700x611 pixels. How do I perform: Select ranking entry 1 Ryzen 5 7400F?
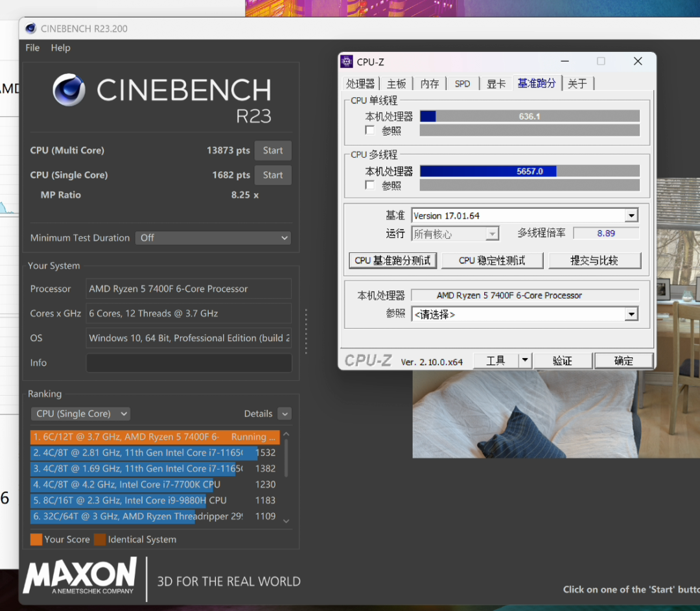click(x=155, y=437)
